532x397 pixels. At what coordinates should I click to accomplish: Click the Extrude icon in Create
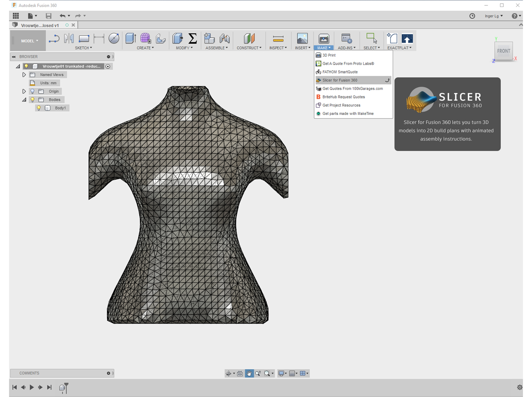[131, 39]
